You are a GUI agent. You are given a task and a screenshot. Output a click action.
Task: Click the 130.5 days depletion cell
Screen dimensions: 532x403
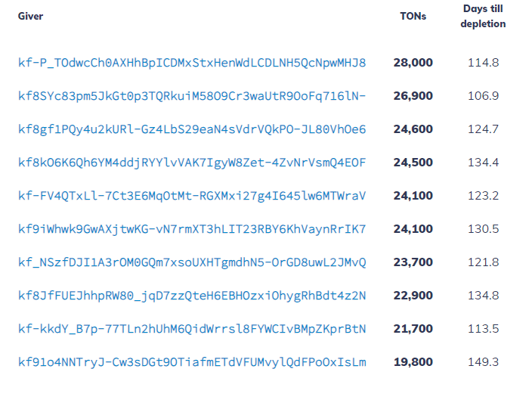[x=484, y=229]
